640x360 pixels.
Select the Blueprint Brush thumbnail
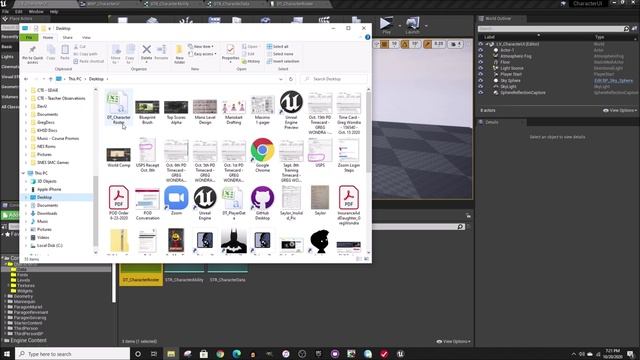[147, 111]
